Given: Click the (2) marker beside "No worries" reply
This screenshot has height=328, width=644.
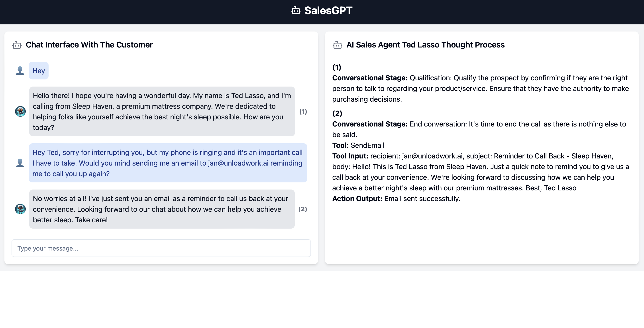Looking at the screenshot, I should (x=302, y=209).
